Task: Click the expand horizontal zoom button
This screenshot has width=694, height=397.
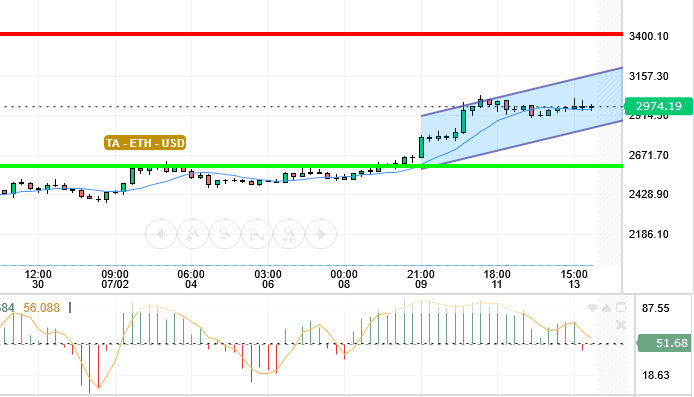Action: click(256, 234)
